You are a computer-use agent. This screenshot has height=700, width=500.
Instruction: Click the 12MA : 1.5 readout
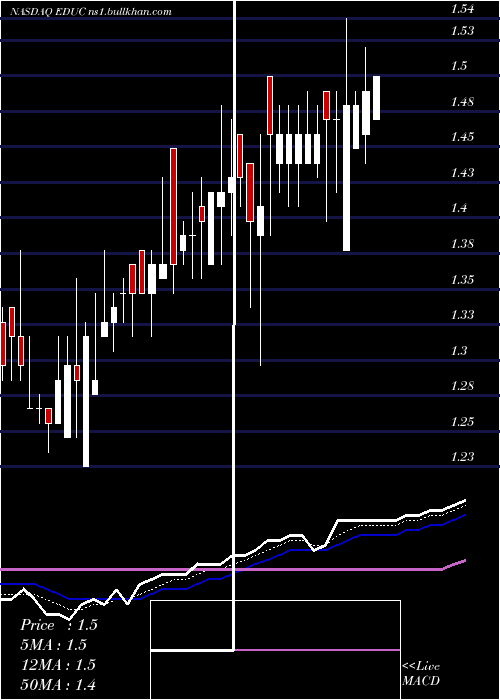coord(58,665)
